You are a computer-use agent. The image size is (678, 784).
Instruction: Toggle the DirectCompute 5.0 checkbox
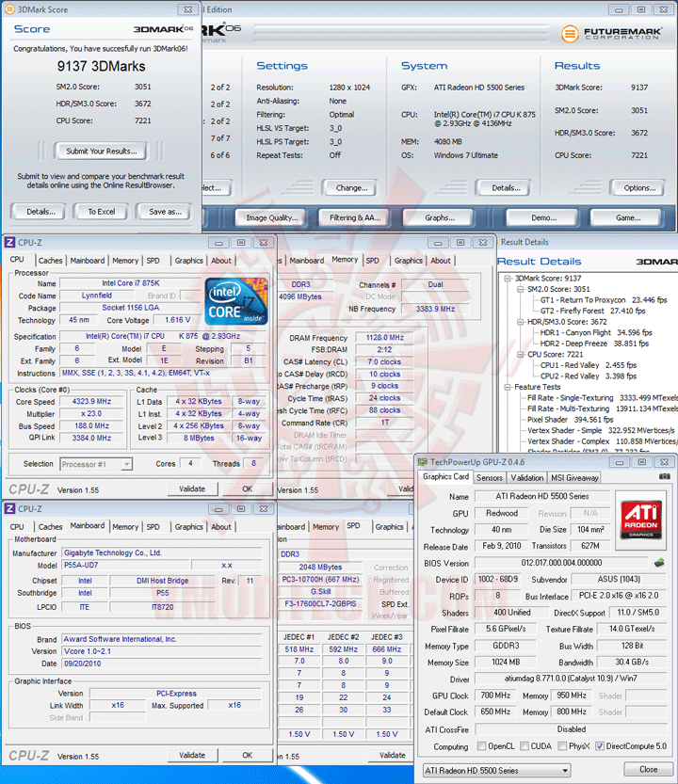pos(600,746)
